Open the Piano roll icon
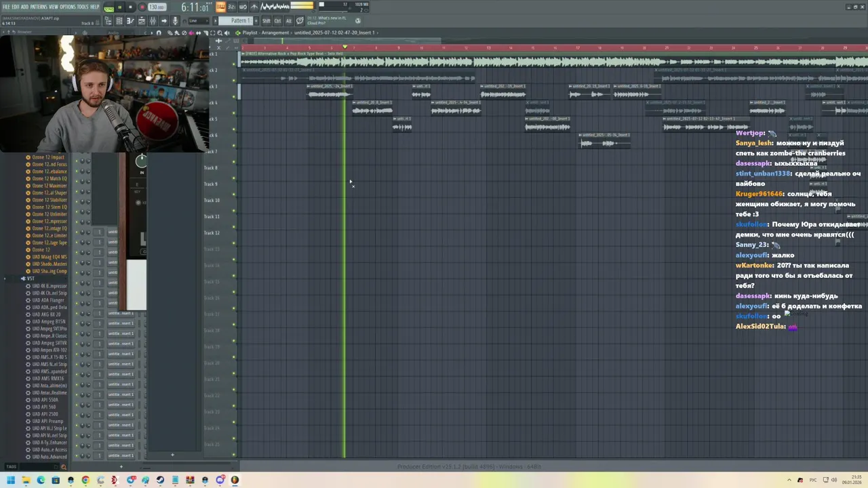 pyautogui.click(x=130, y=21)
